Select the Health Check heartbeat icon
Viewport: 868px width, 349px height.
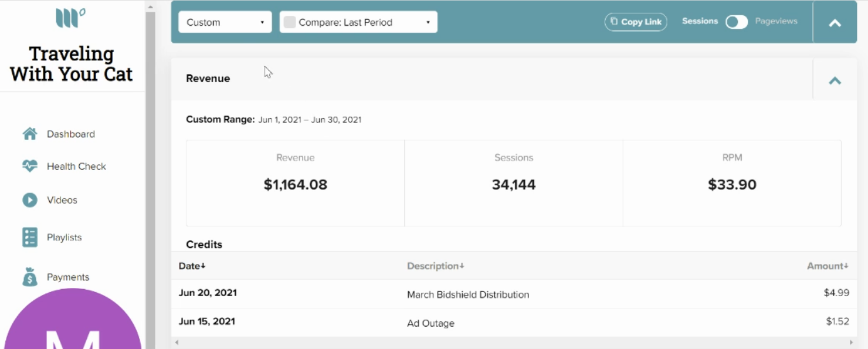[30, 166]
